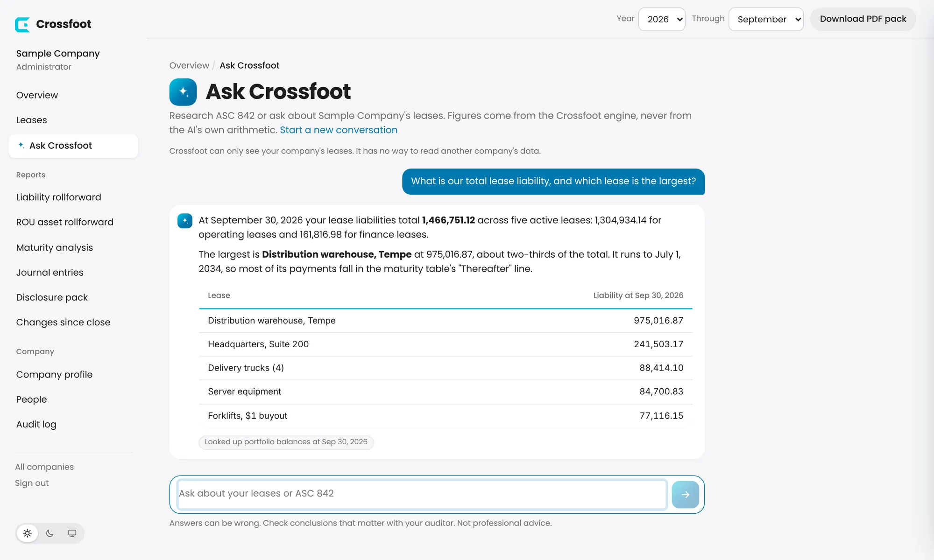Open Maturity analysis report

(54, 248)
